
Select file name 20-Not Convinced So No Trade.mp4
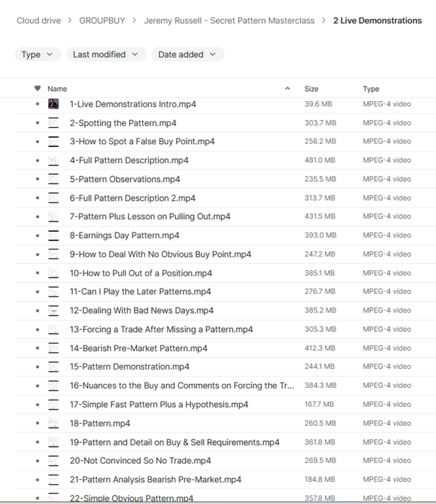pos(140,461)
